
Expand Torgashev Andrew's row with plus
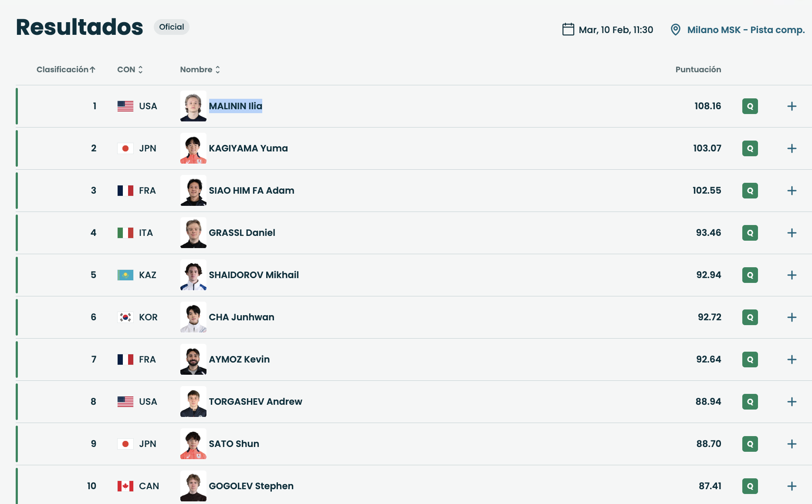[792, 402]
